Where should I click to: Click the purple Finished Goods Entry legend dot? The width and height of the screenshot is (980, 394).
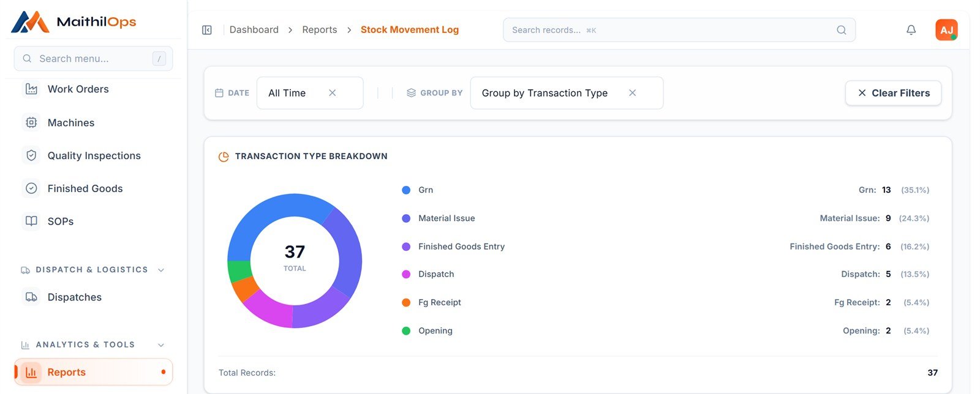[406, 247]
